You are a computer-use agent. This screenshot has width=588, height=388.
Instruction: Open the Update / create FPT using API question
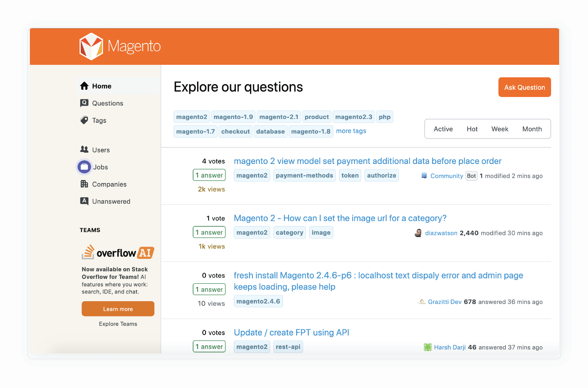click(291, 332)
